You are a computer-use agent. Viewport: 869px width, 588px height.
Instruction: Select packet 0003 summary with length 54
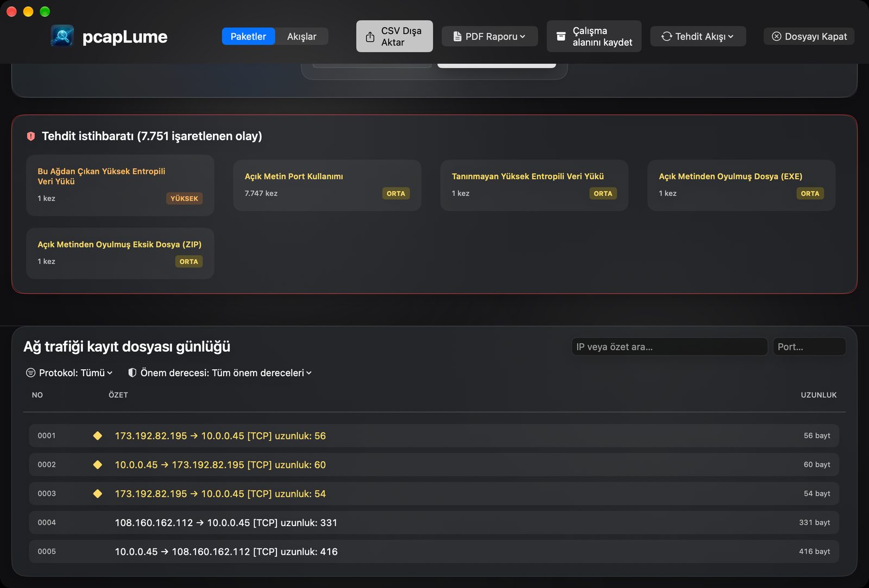(x=221, y=494)
